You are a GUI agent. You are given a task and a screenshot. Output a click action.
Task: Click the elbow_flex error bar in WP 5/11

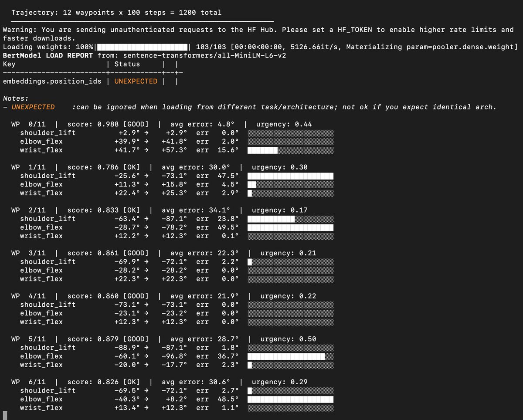point(290,356)
